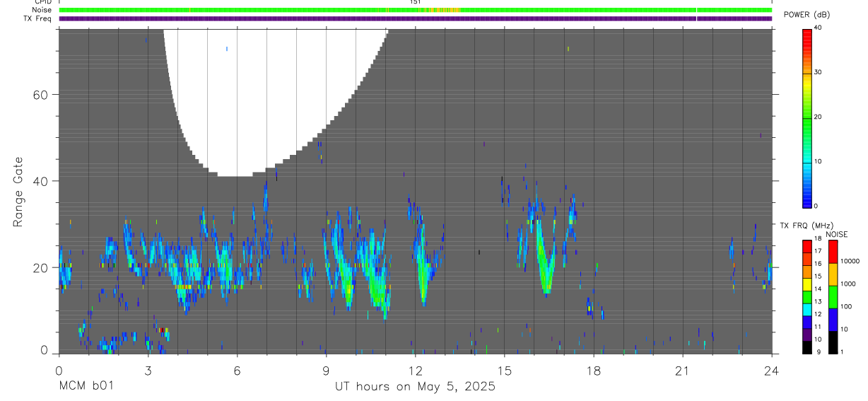Screen dimensions: 868x401
Task: Click the 100 tick on the noise scale
Action: click(848, 306)
